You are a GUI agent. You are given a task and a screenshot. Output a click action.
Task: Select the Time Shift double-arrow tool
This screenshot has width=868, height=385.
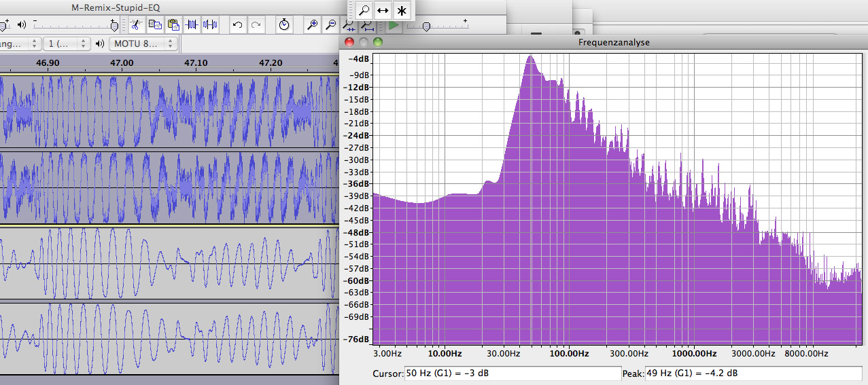[383, 10]
